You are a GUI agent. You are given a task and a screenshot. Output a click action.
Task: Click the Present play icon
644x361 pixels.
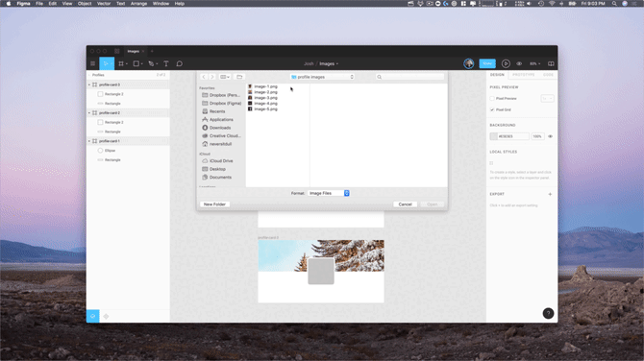pos(506,63)
